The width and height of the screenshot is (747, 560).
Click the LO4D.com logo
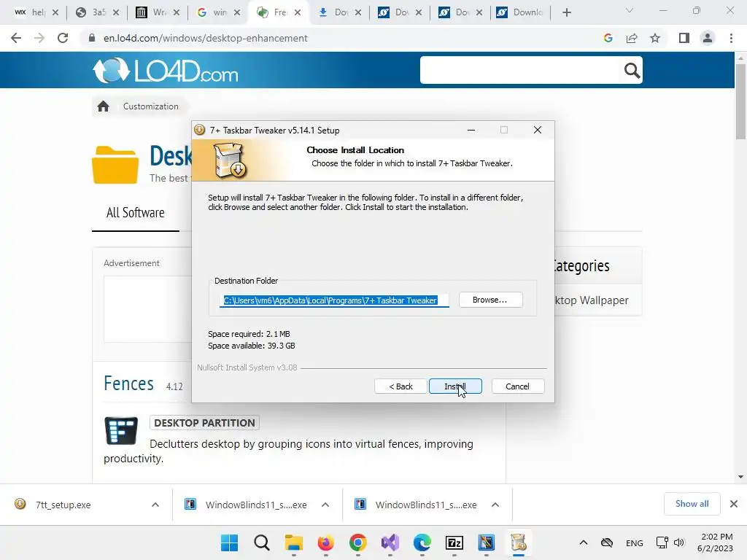click(x=165, y=71)
